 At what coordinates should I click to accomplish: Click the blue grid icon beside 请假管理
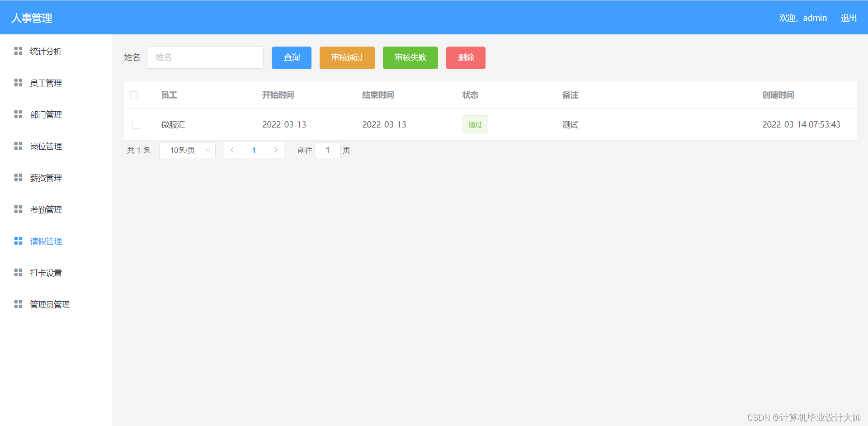pyautogui.click(x=18, y=241)
